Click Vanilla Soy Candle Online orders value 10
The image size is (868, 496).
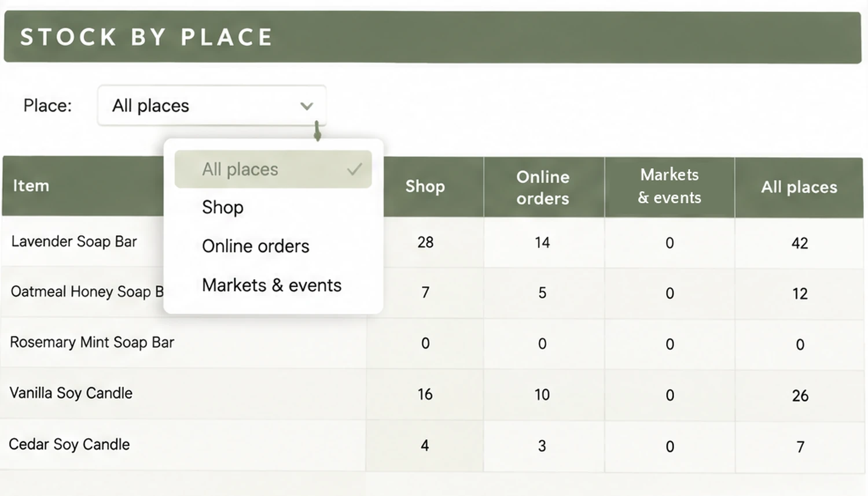coord(542,395)
